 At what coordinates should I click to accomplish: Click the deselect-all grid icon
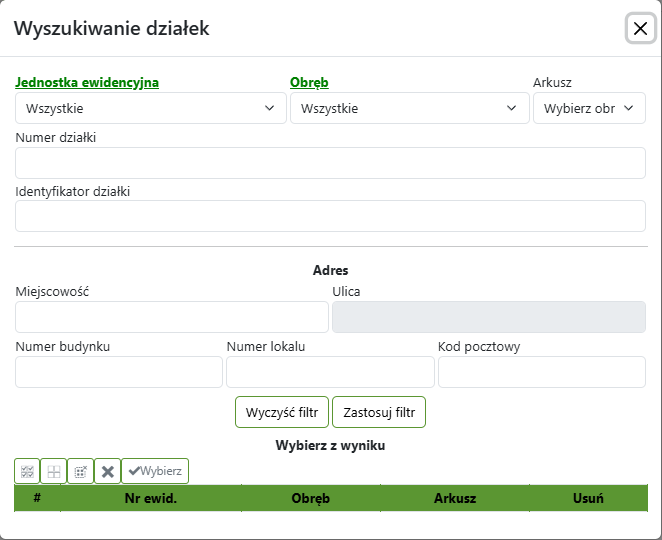tap(54, 471)
